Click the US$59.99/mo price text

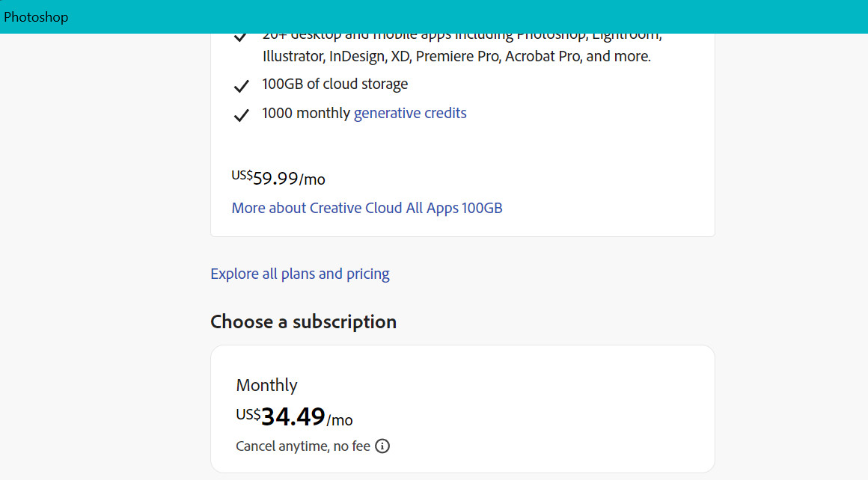click(x=278, y=178)
